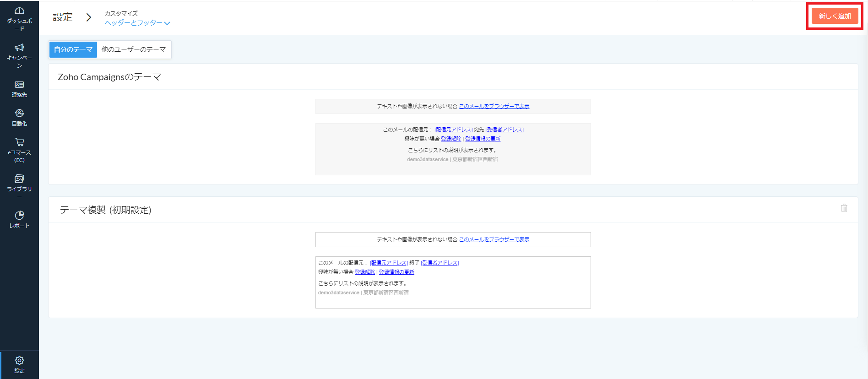Click browser view link in Zoho Campaigns theme
This screenshot has width=868, height=379.
tap(494, 106)
